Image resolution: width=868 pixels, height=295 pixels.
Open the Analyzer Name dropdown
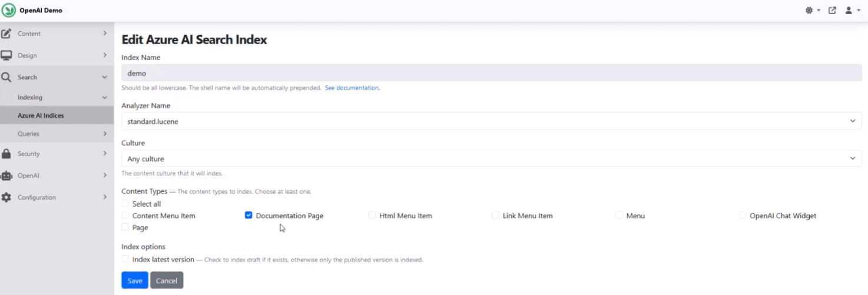492,121
